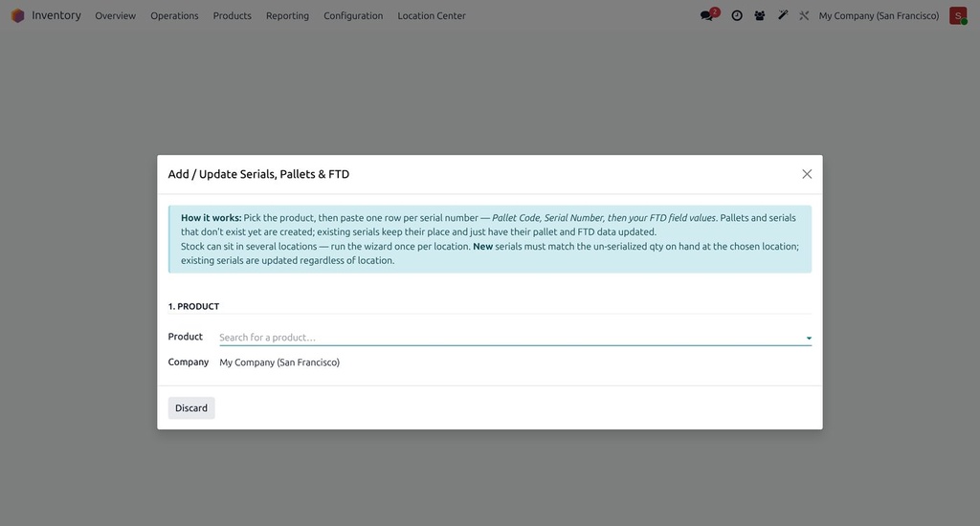Image resolution: width=980 pixels, height=526 pixels.
Task: Click the Odoo Inventory app logo icon
Action: [17, 15]
